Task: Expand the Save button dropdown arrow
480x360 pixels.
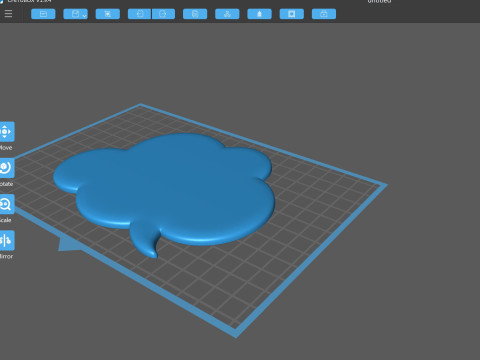Action: point(85,15)
